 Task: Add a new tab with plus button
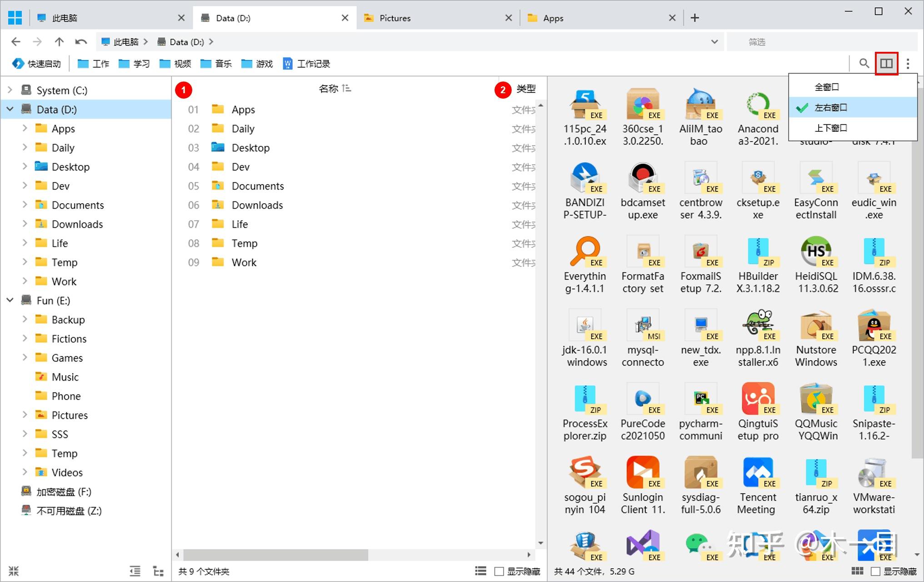[x=695, y=18]
